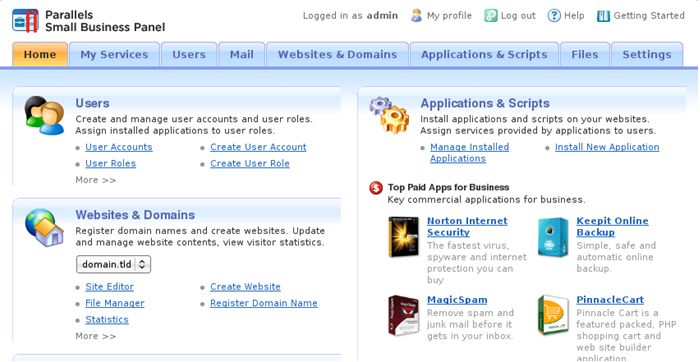Click the Create Website link
This screenshot has width=700, height=362.
246,287
